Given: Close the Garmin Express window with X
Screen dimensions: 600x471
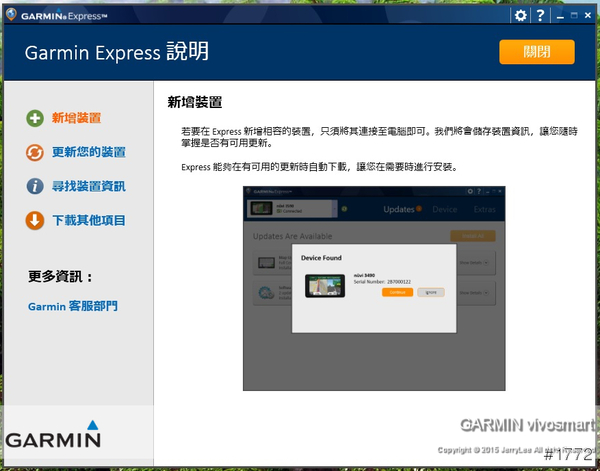Looking at the screenshot, I should tap(588, 15).
